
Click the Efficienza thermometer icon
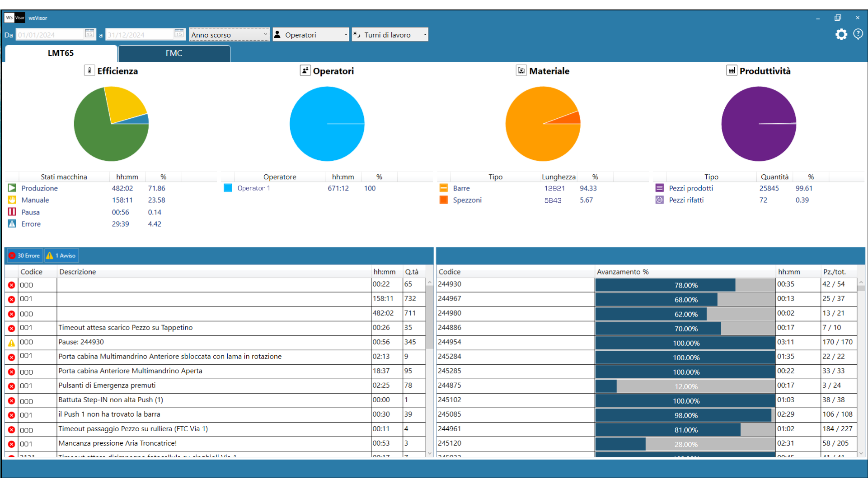click(89, 70)
